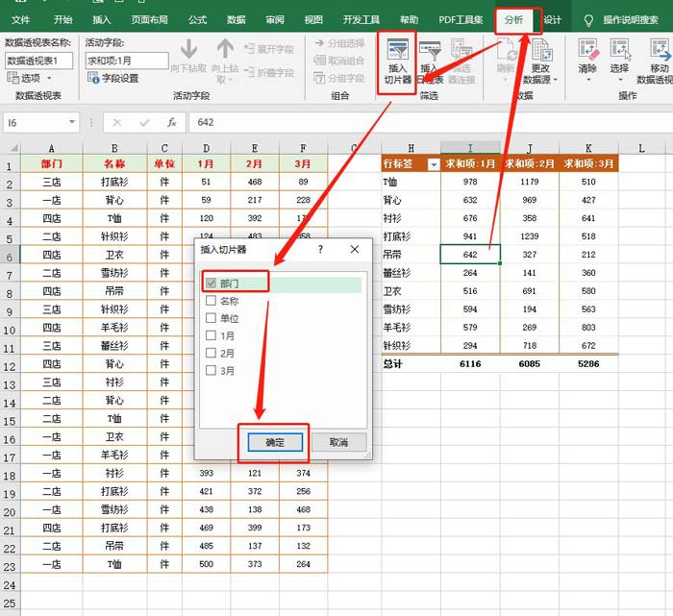The width and height of the screenshot is (673, 616).
Task: Open the 页面布局 ribbon tab
Action: point(149,19)
